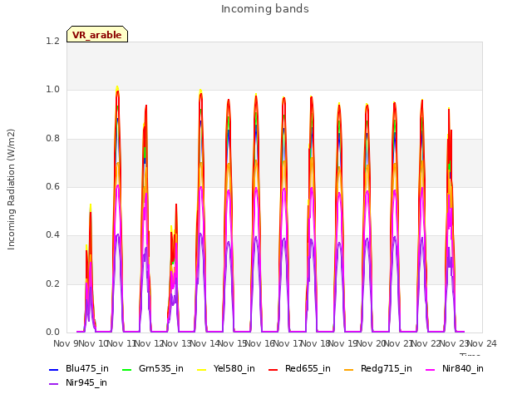Click the magenta Nir840_in legend swatch
532x399 pixels.
click(431, 369)
